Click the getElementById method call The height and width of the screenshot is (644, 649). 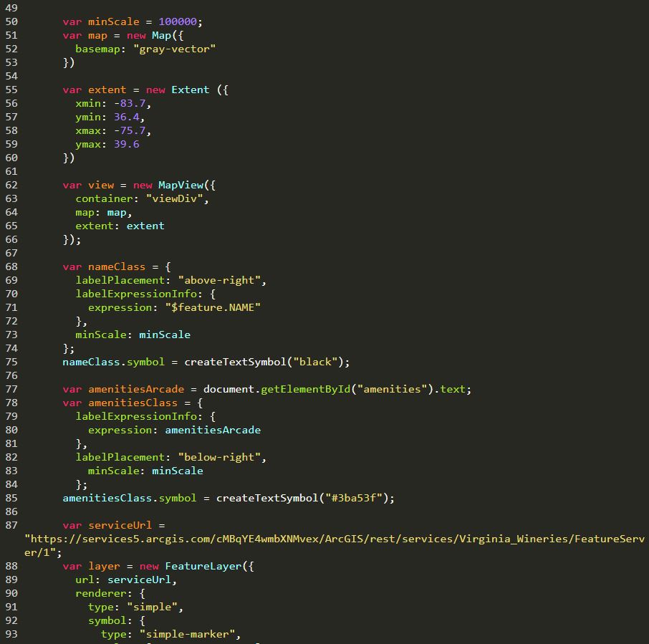[x=308, y=389]
